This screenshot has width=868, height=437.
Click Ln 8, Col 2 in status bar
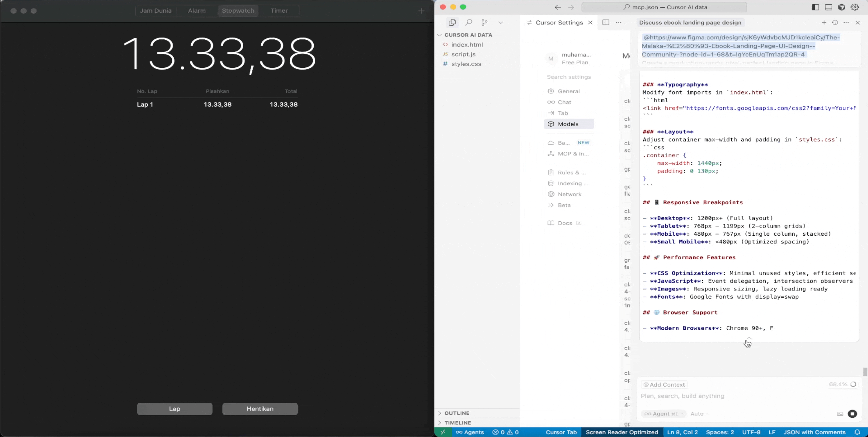[682, 432]
